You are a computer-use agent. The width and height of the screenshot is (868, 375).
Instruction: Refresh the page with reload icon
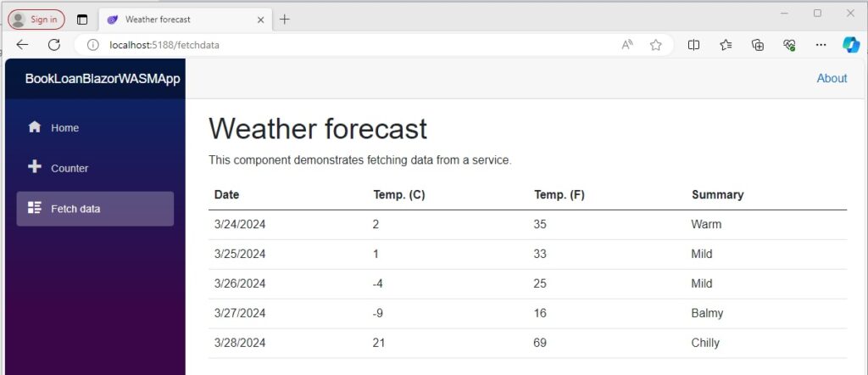click(x=54, y=45)
